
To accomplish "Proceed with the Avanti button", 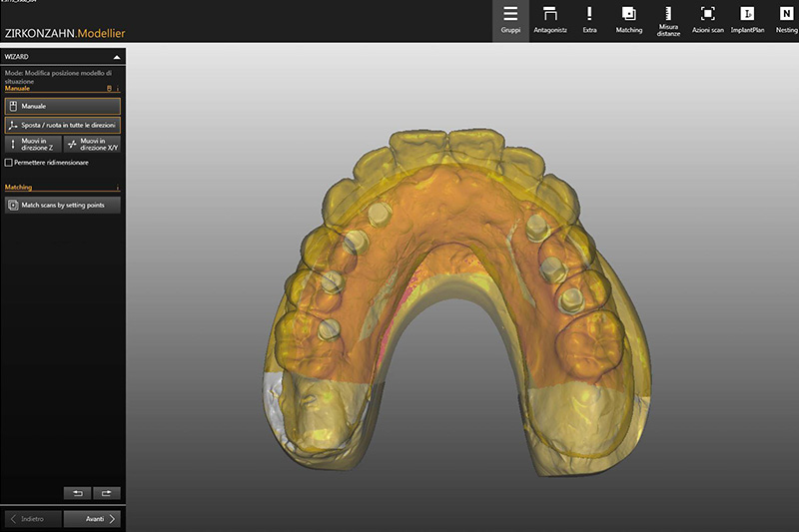I will (92, 518).
